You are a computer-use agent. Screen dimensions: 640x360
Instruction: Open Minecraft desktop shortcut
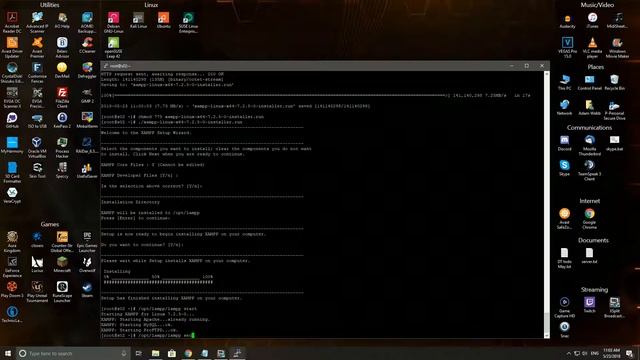(x=62, y=264)
